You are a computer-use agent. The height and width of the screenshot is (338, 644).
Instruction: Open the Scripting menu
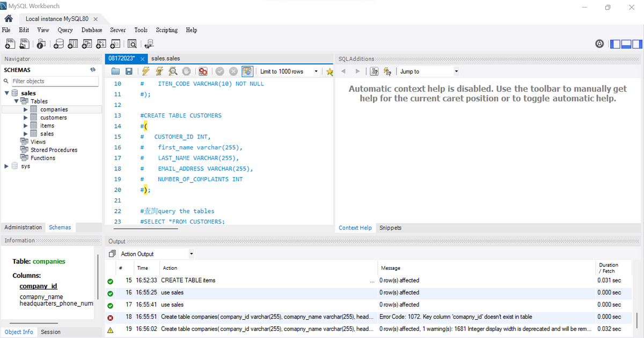(167, 30)
